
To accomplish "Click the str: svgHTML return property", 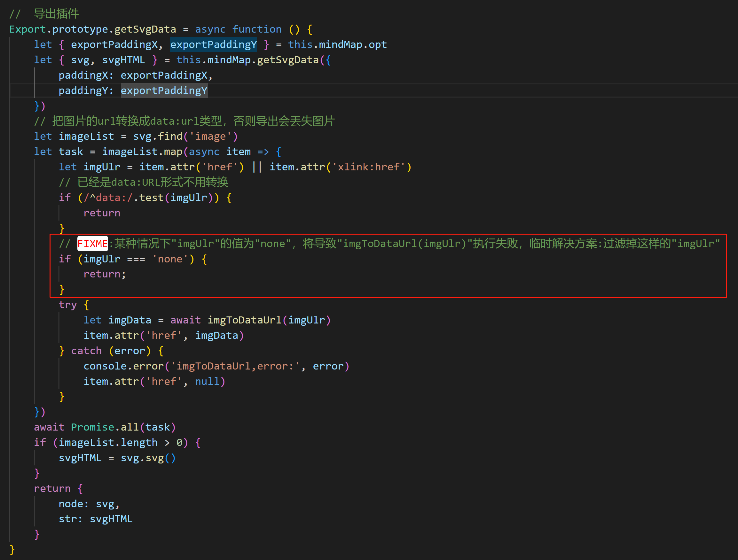I will coord(95,519).
